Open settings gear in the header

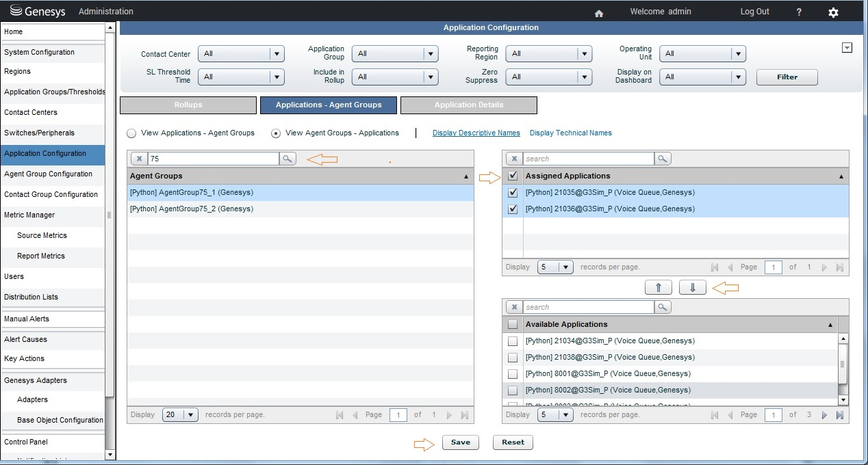coord(833,12)
